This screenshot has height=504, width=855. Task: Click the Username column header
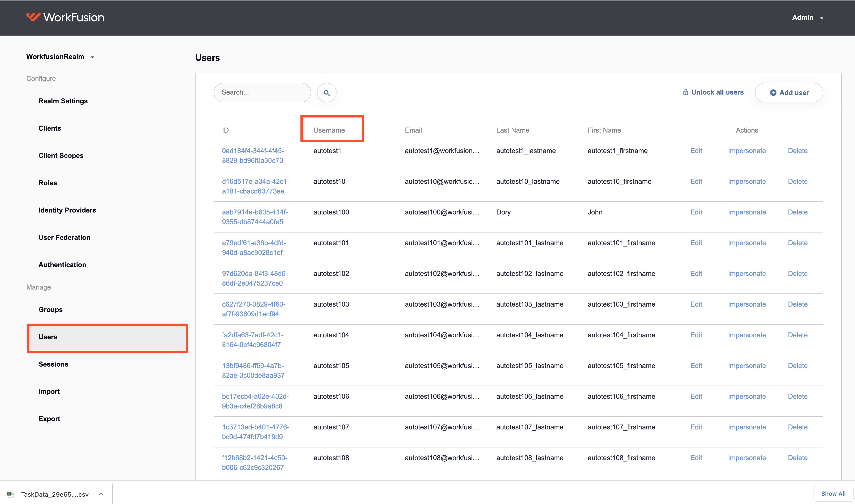[329, 130]
